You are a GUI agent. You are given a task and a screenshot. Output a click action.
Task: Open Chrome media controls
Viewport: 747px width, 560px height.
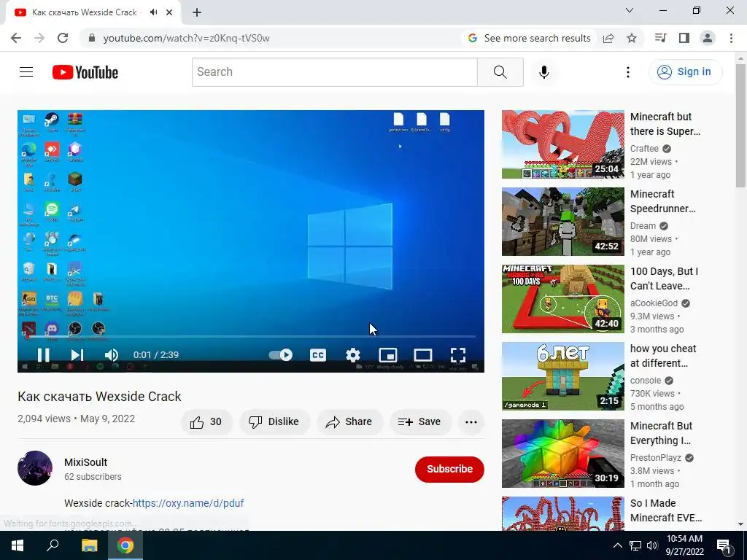tap(660, 38)
